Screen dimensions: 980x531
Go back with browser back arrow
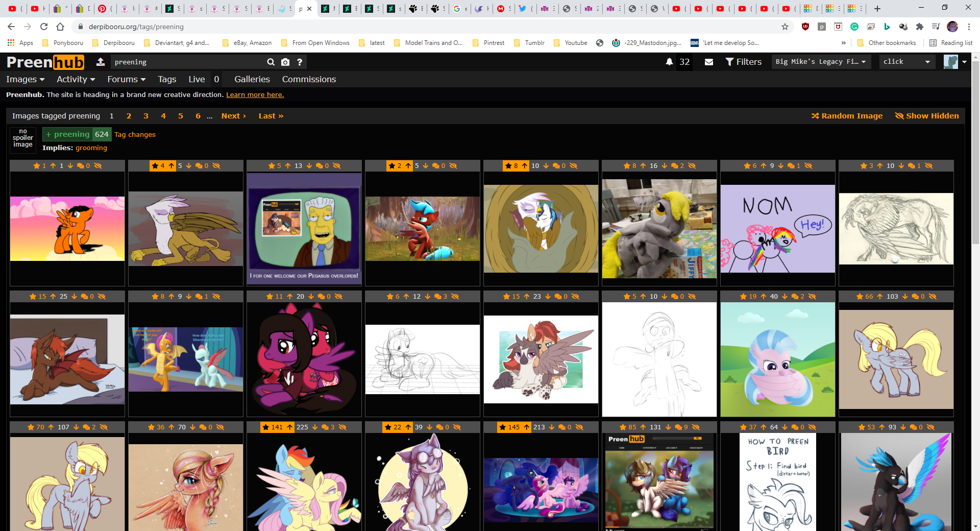(11, 27)
